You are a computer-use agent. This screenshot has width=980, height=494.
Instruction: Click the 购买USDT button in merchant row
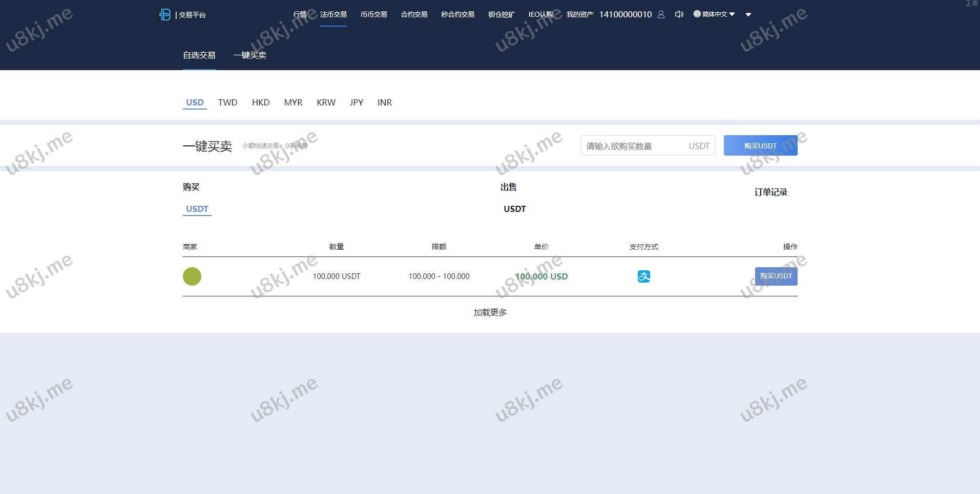pos(776,276)
